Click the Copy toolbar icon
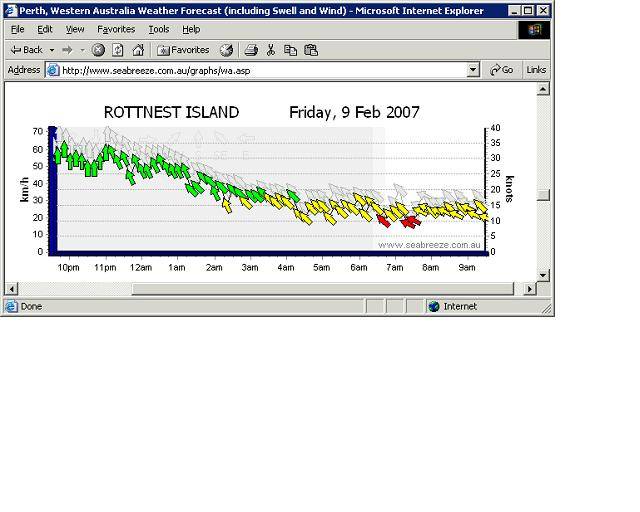Image resolution: width=640 pixels, height=512 pixels. pos(290,50)
